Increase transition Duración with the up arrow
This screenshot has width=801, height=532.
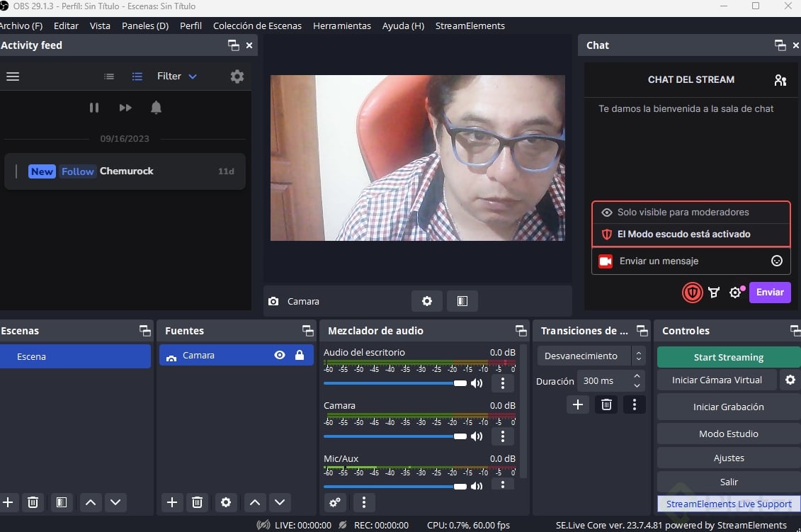pyautogui.click(x=637, y=376)
